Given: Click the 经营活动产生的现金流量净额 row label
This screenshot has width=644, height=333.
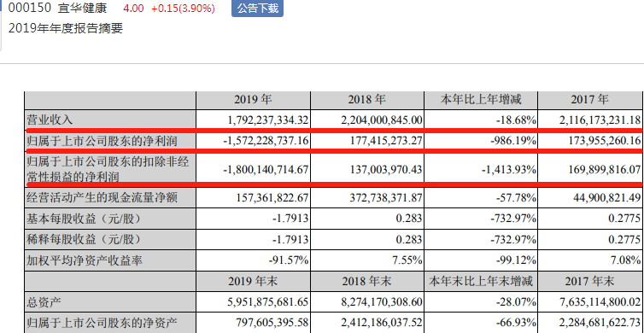Looking at the screenshot, I should pyautogui.click(x=102, y=198).
